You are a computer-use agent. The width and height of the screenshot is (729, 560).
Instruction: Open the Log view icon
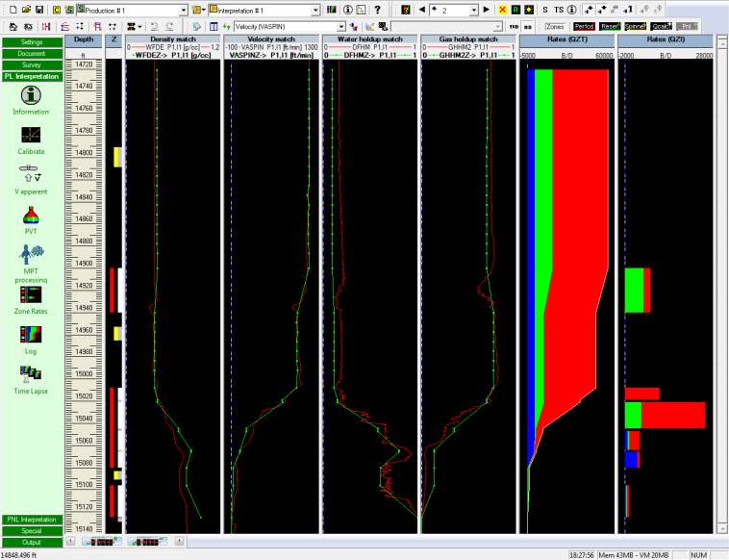(31, 335)
